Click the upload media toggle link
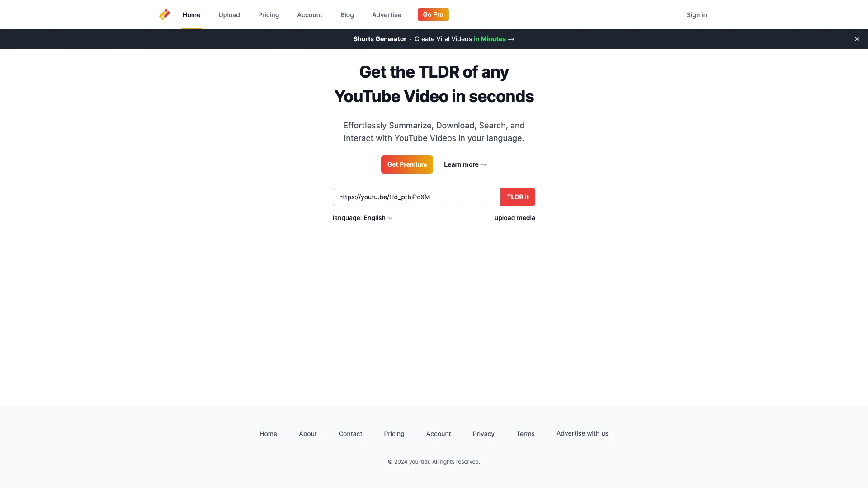The height and width of the screenshot is (488, 868). click(514, 217)
